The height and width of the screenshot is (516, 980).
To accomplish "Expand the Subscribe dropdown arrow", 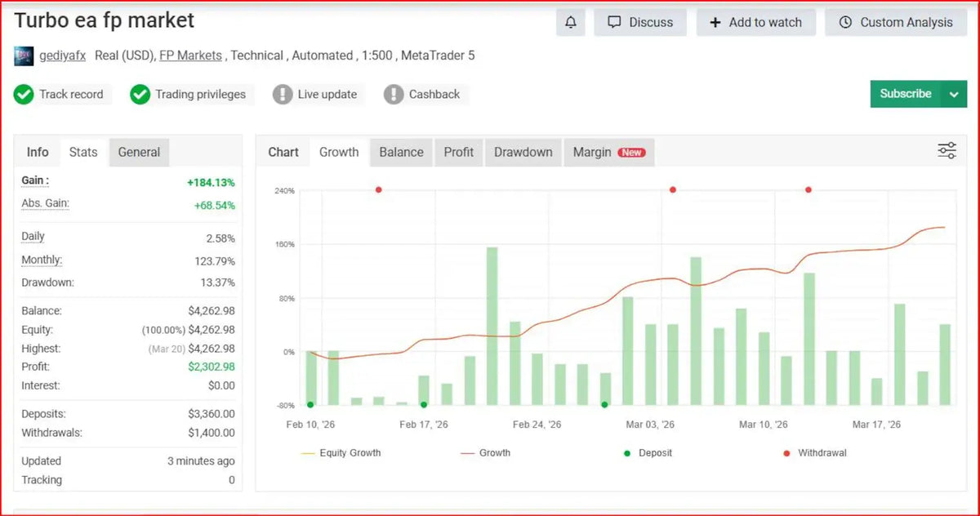I will click(x=954, y=94).
